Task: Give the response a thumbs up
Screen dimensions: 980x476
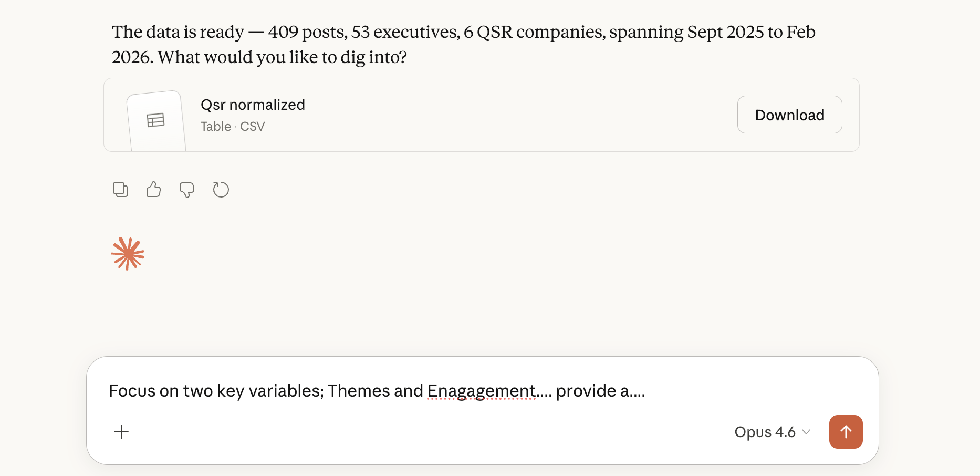Action: click(x=153, y=190)
